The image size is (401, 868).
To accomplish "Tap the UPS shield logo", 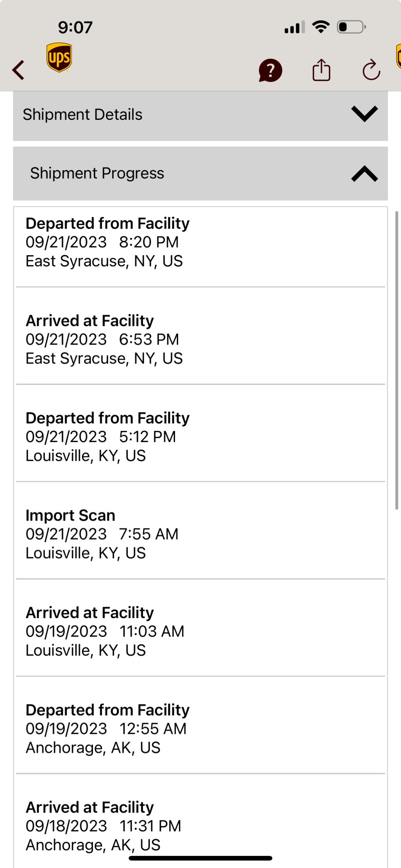I will 59,57.
